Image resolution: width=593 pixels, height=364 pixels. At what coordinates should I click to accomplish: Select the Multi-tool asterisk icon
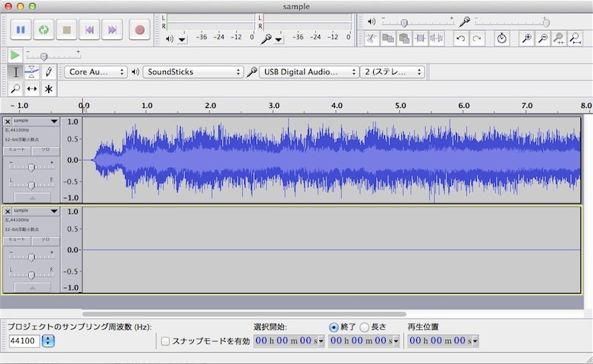(x=48, y=89)
